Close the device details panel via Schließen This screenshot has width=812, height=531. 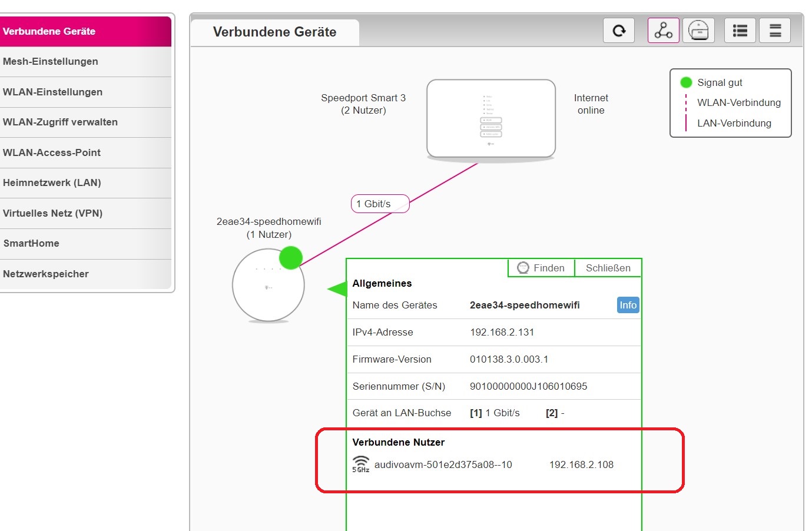608,268
